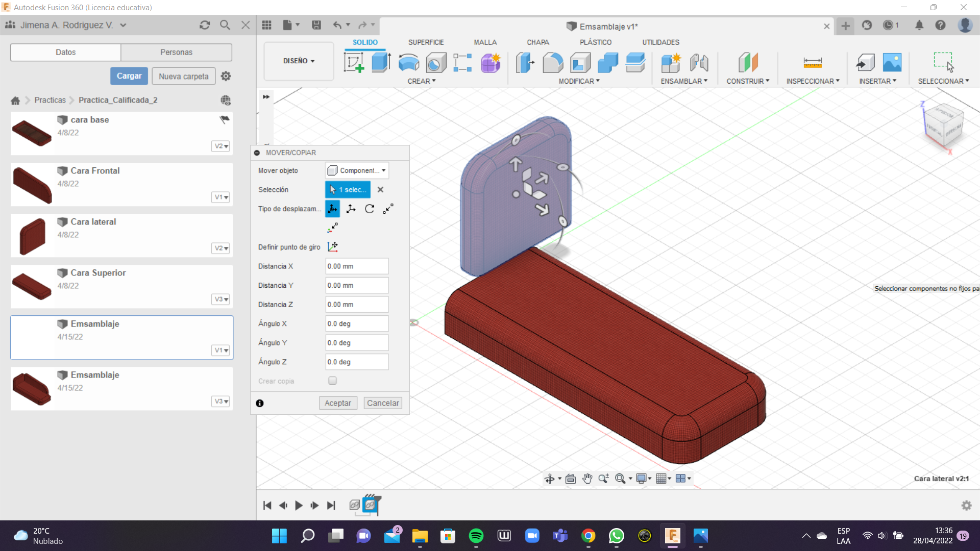Select Free Move displacement type

332,209
